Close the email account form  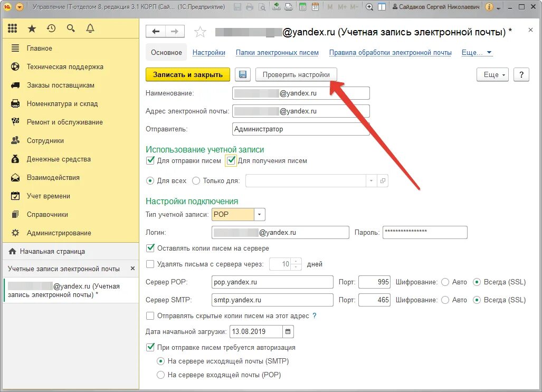click(x=530, y=30)
